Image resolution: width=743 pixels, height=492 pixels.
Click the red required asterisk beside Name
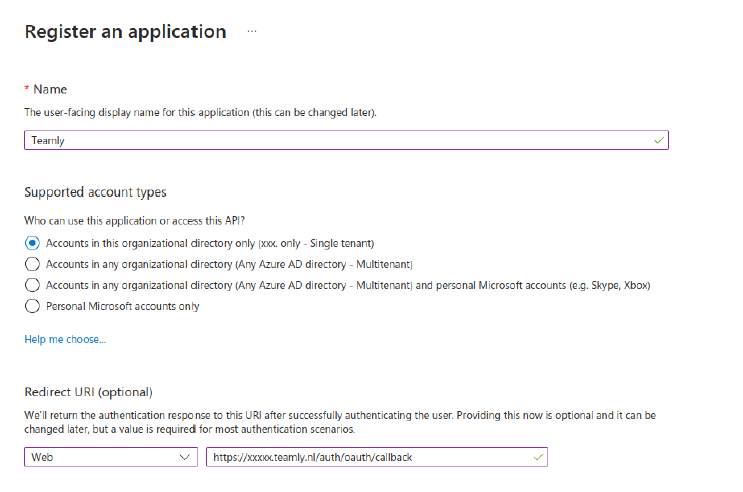pos(27,90)
